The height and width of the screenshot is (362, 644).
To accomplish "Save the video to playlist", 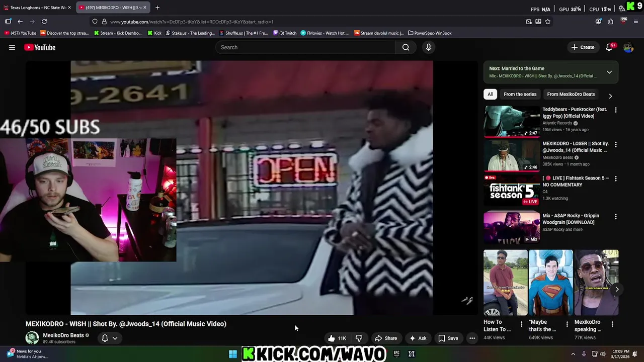I will [x=448, y=338].
